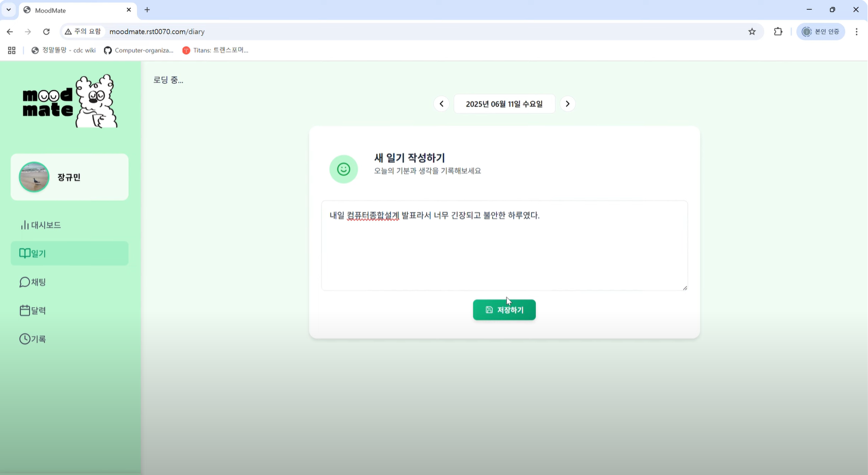Click the smiley face mood icon
Screen dimensions: 868x475
click(343, 169)
